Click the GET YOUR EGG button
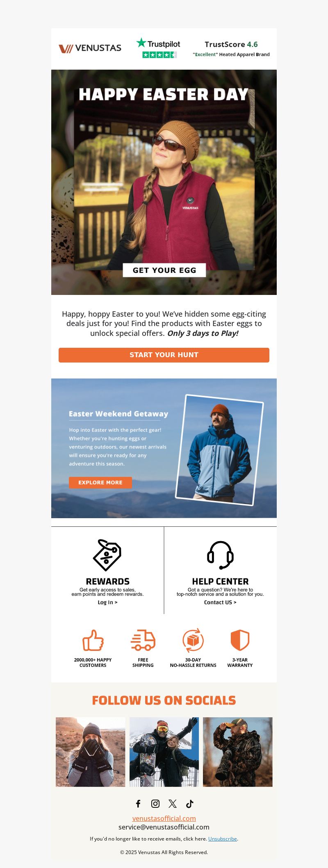 (164, 270)
